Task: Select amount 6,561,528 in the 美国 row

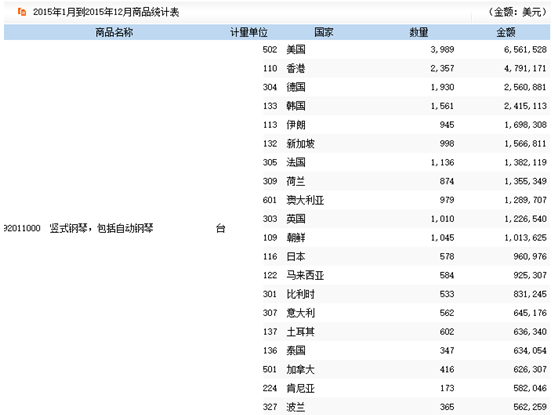Action: point(525,49)
